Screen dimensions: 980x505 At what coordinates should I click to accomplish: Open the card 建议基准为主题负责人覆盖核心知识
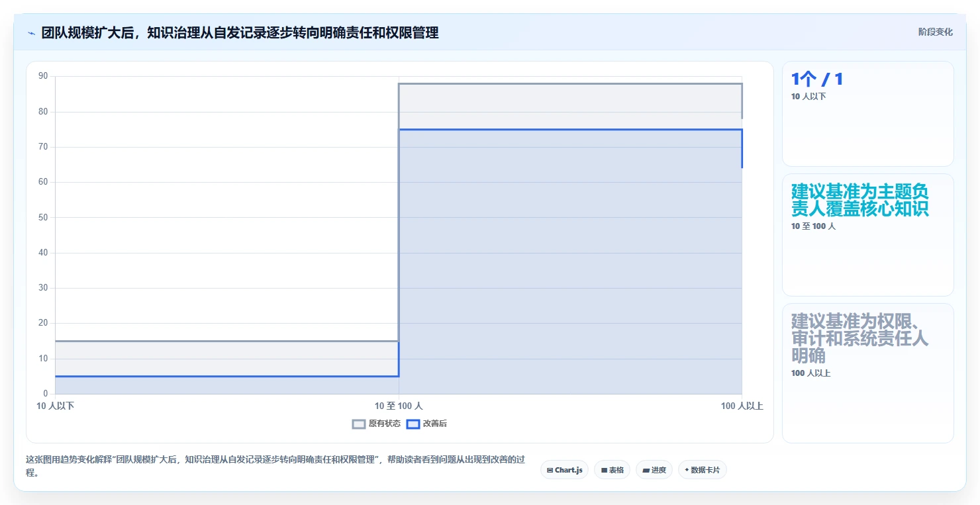point(867,235)
